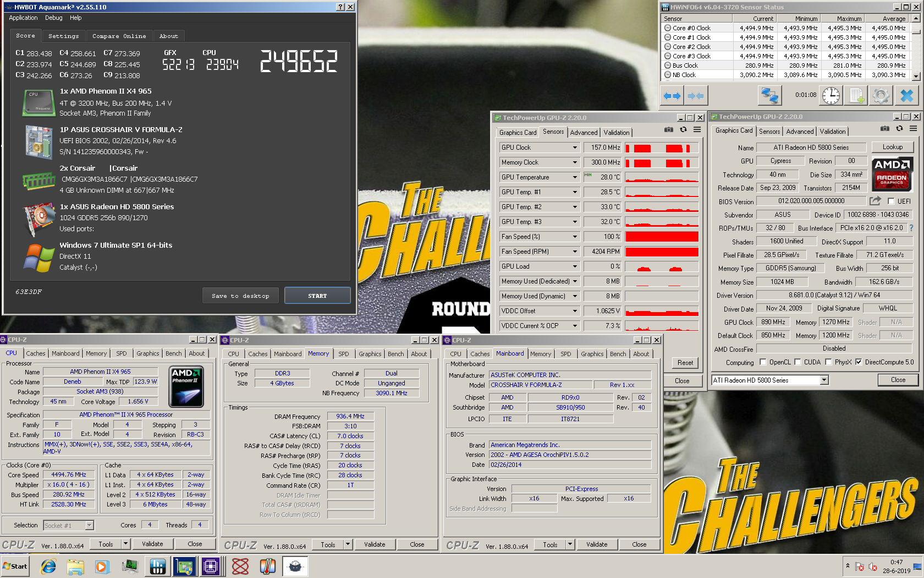The height and width of the screenshot is (578, 924).
Task: Open resource monitor icon on taskbar
Action: 130,566
